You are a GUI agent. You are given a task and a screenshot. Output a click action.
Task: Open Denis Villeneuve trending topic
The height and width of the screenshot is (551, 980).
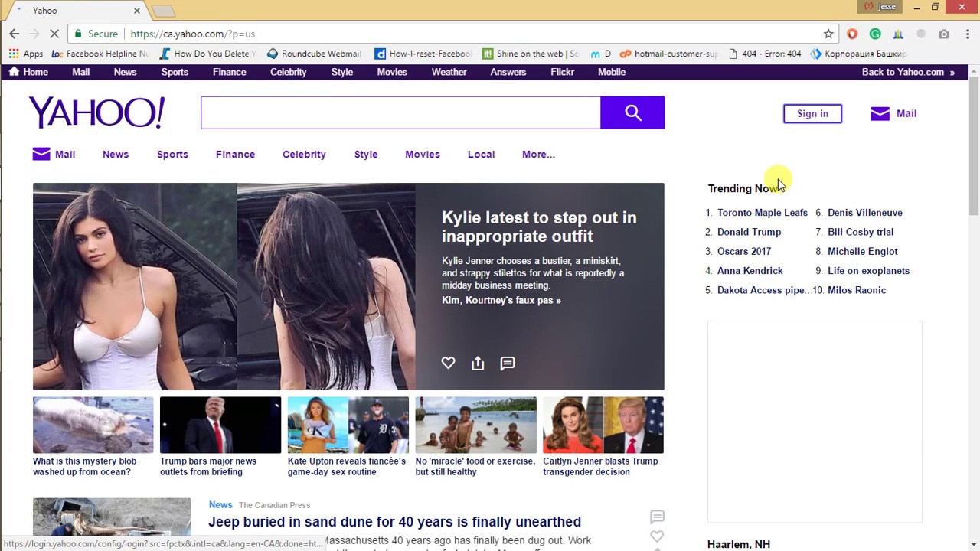coord(865,213)
